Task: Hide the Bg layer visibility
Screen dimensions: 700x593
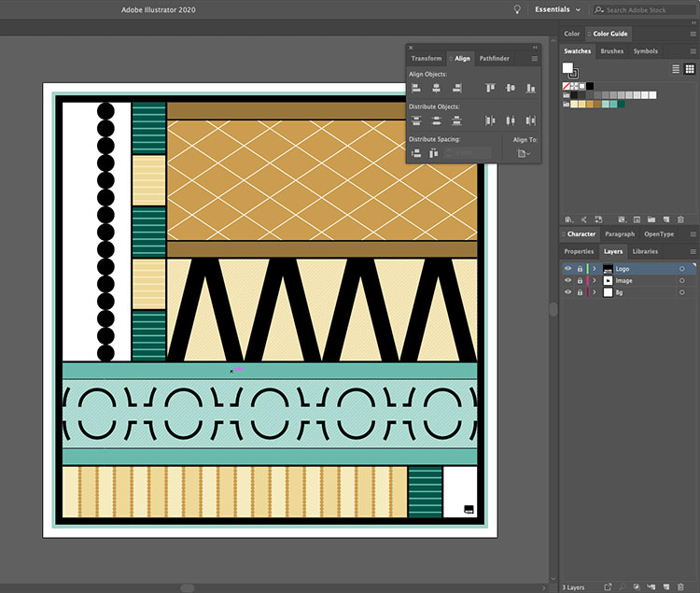Action: pyautogui.click(x=568, y=292)
